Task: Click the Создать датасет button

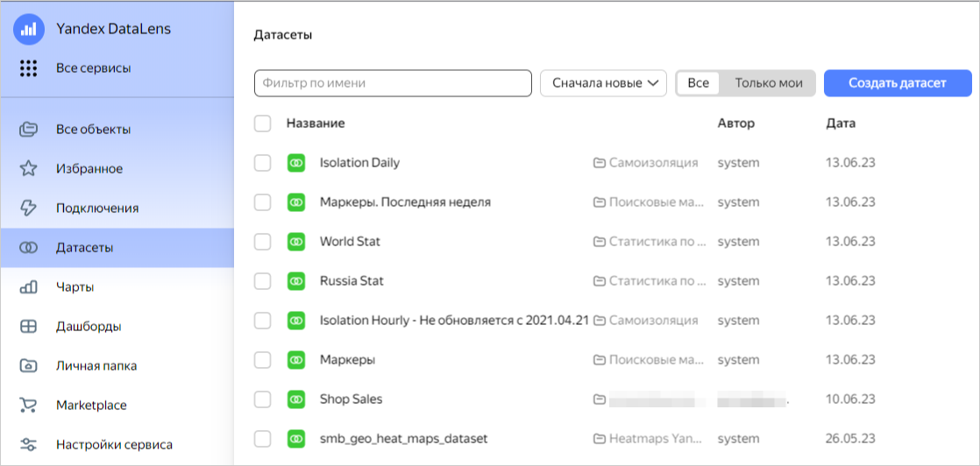Action: [898, 83]
